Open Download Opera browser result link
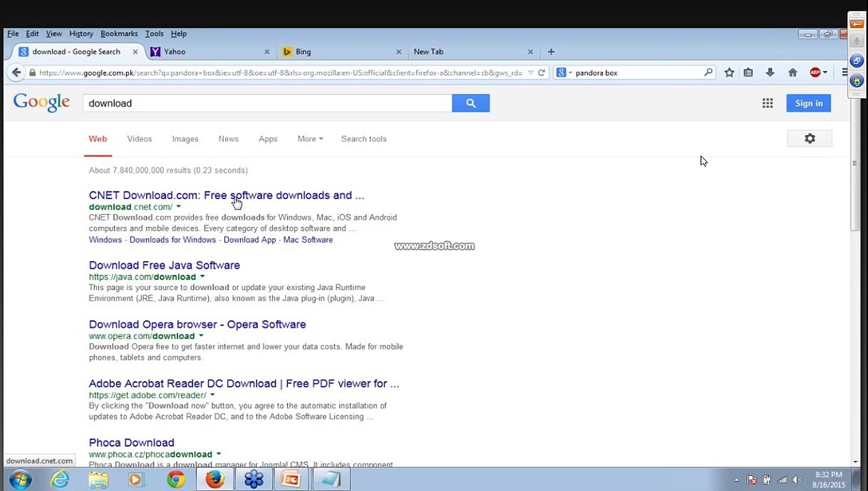The height and width of the screenshot is (491, 868). pos(197,324)
